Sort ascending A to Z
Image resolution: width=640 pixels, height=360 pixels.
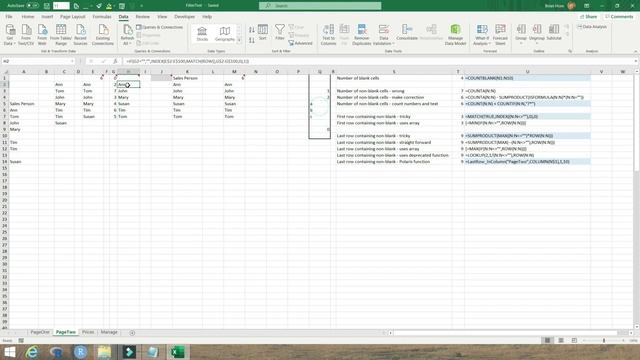point(251,30)
